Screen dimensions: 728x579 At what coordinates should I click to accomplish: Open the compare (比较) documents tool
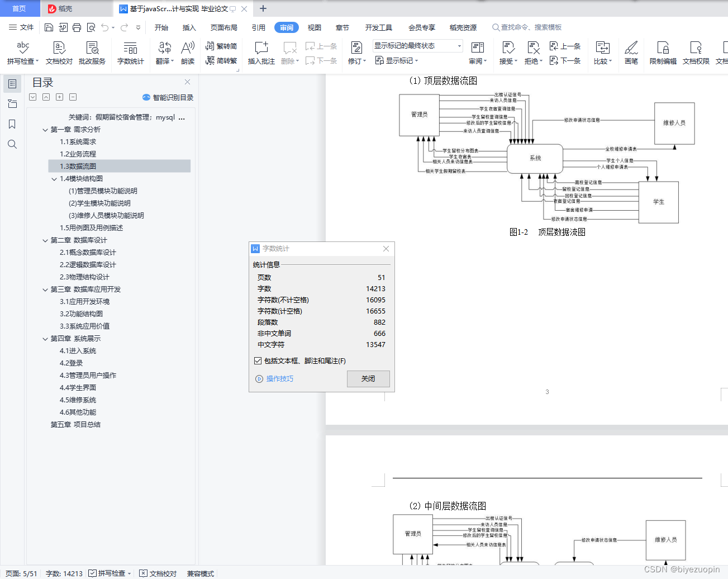click(x=603, y=53)
